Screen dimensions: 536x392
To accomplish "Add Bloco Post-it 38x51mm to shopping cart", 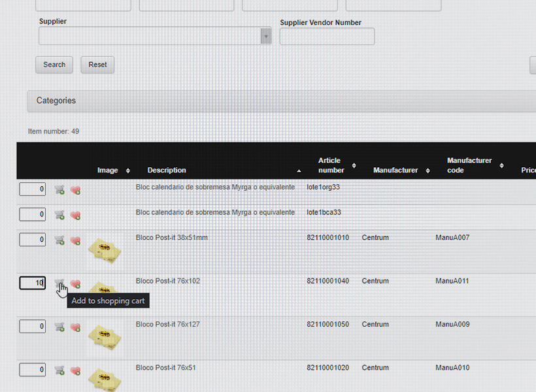I will coord(59,240).
